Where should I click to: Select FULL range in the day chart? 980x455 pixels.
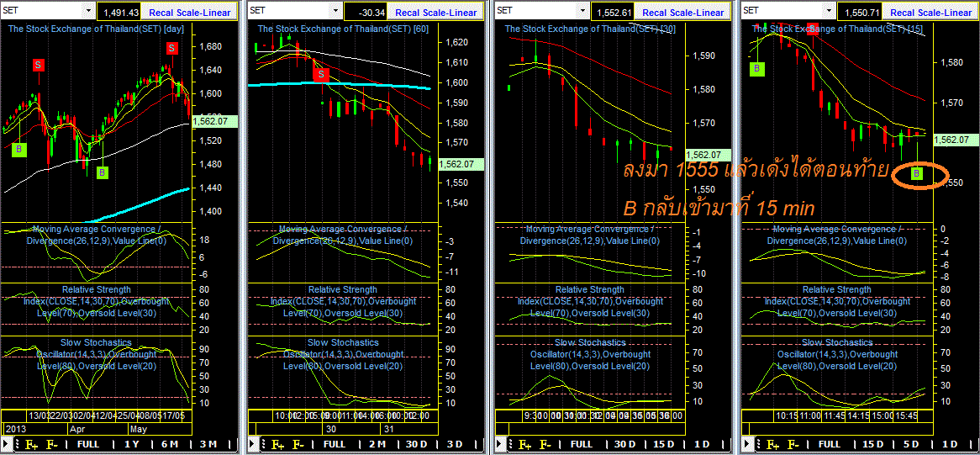coord(87,444)
